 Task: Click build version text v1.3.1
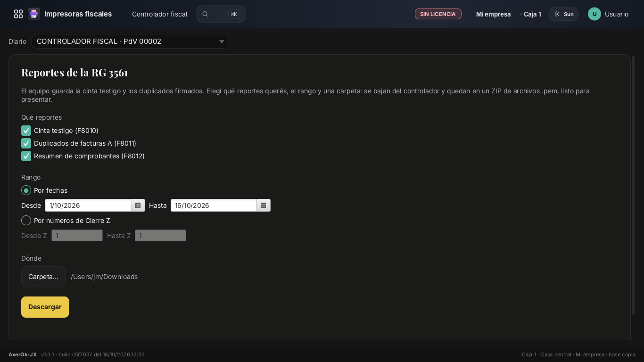(93, 354)
